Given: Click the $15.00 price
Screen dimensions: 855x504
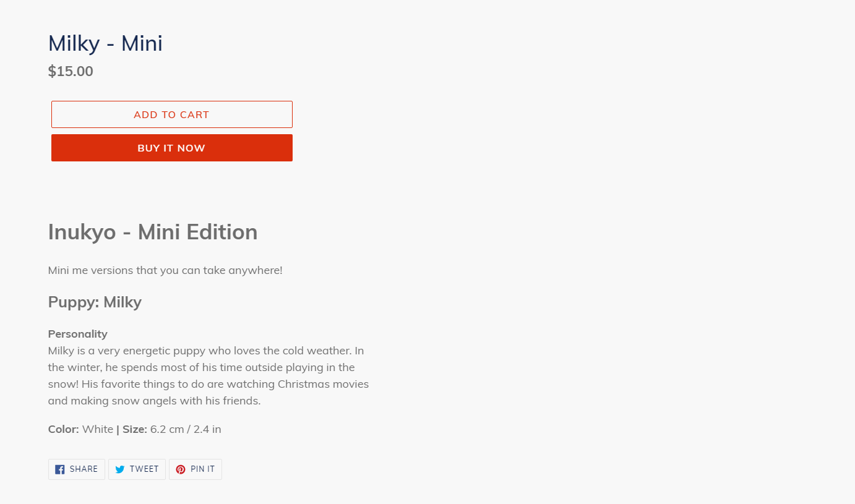Looking at the screenshot, I should point(71,71).
